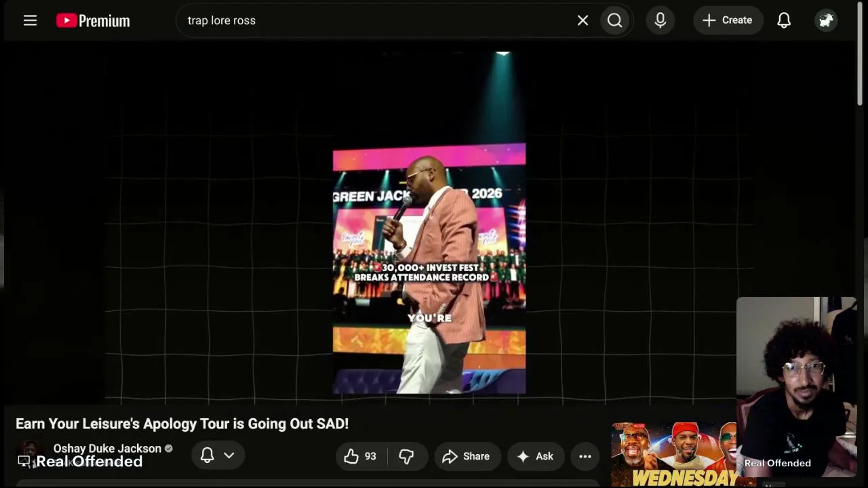Screen dimensions: 868x488
Task: Search with your voice microphone
Action: click(x=660, y=20)
